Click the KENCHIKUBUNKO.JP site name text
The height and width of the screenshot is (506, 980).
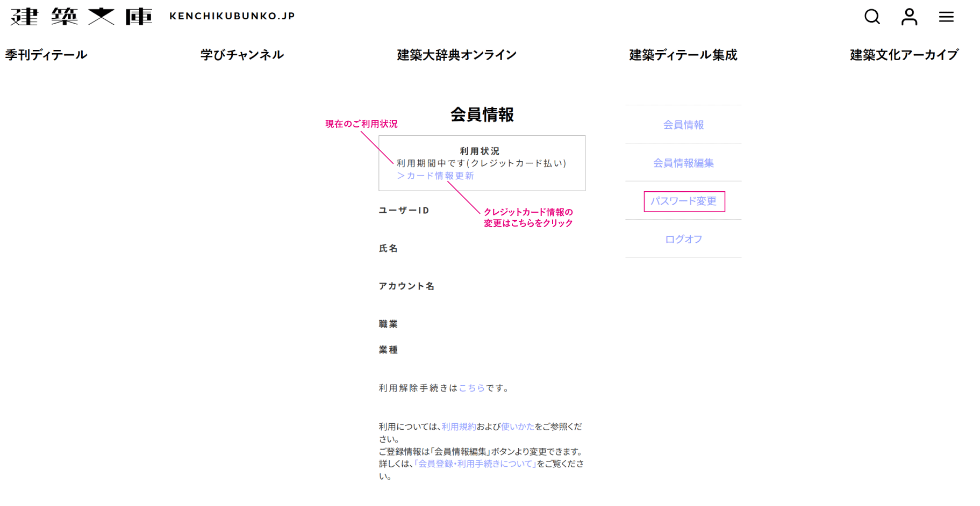[232, 16]
